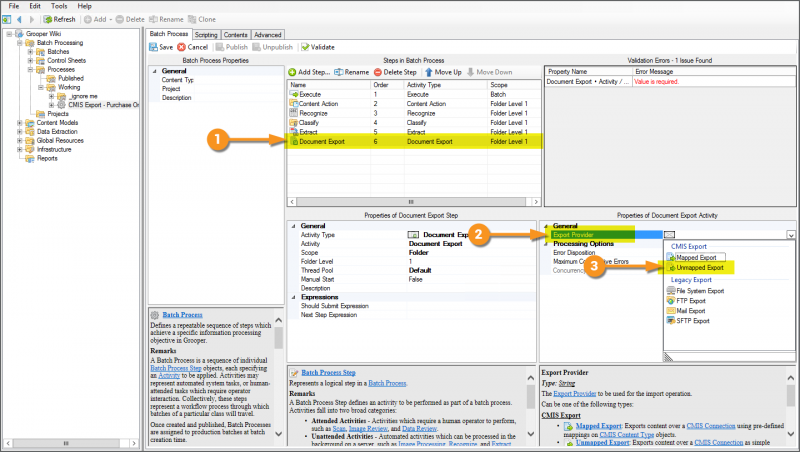Viewport: 800px width, 452px height.
Task: Open the Batch Process Step help link
Action: tap(328, 372)
